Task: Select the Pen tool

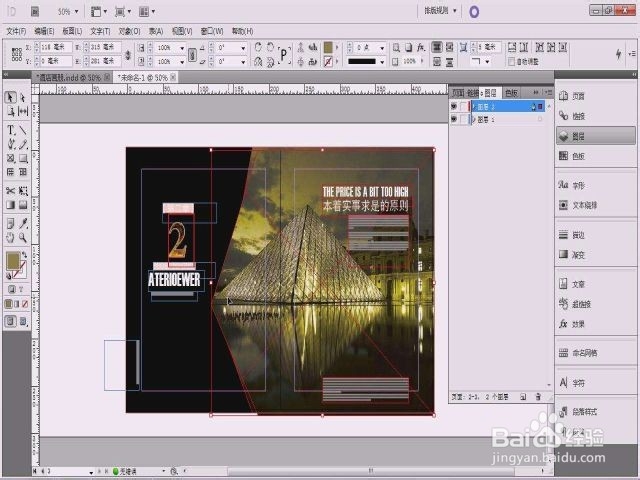Action: pos(11,144)
